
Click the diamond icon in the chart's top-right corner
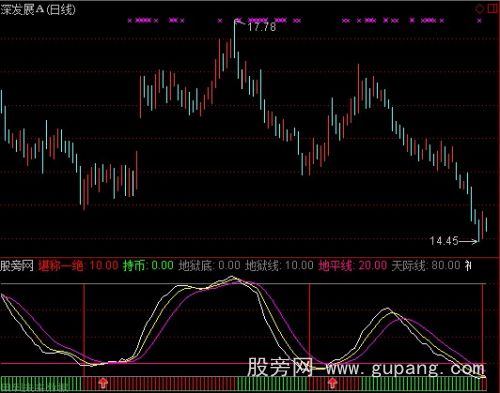pyautogui.click(x=479, y=9)
